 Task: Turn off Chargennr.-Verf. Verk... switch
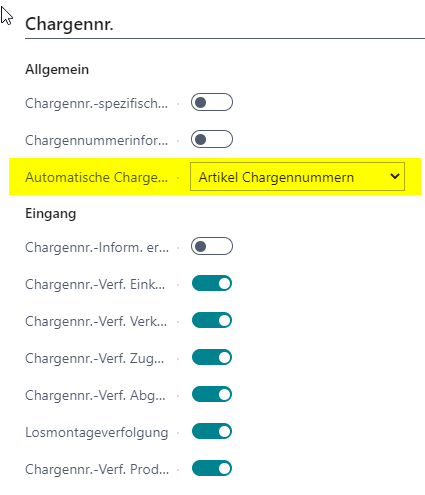coord(212,321)
